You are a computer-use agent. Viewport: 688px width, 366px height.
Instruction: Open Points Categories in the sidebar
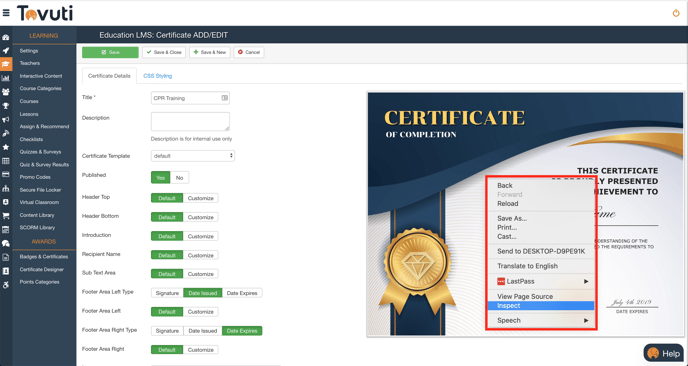(x=39, y=282)
